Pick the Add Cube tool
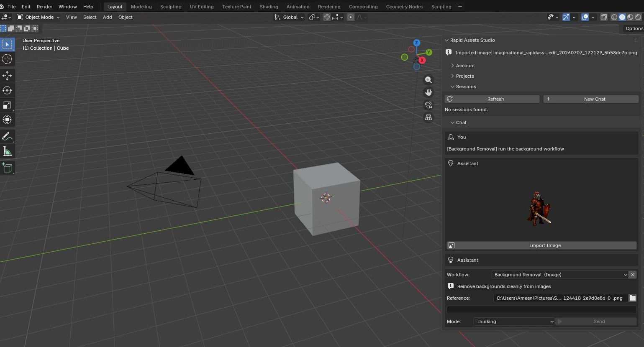 click(7, 168)
